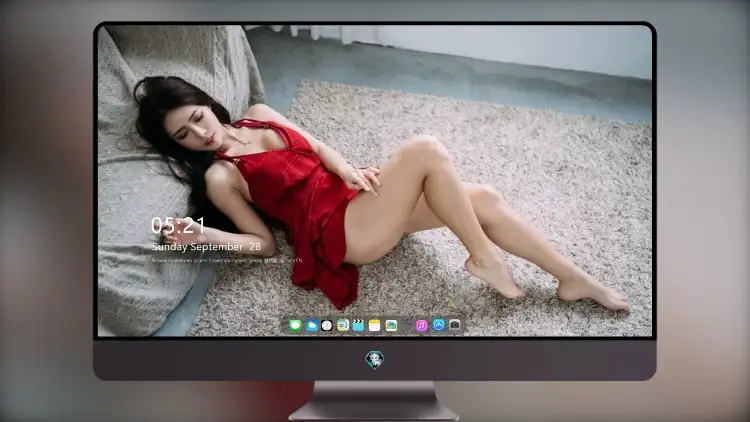Click the logo badge on monitor chin
Viewport: 750px width, 422px height.
pyautogui.click(x=375, y=359)
